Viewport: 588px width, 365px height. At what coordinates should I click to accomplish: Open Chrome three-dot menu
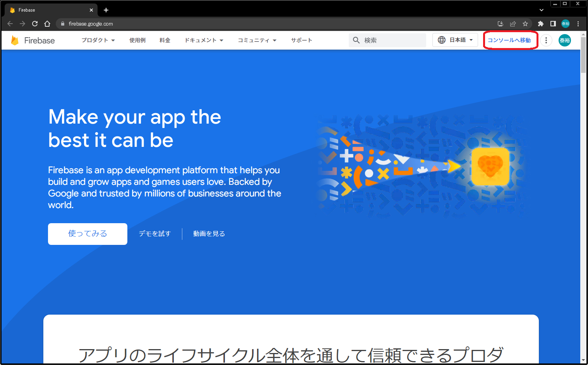(x=578, y=24)
